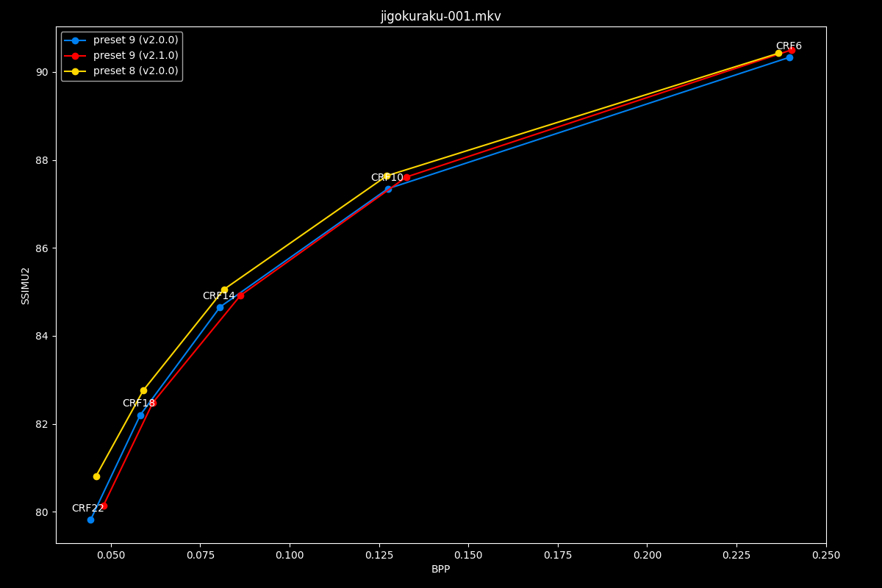The width and height of the screenshot is (882, 588).
Task: Select the blue data point at CRF14
Action: pos(220,307)
